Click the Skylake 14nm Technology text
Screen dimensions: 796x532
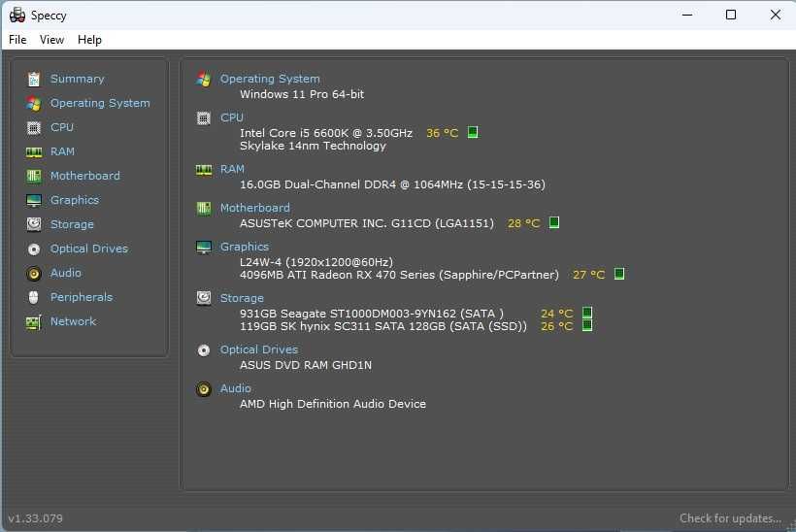313,146
